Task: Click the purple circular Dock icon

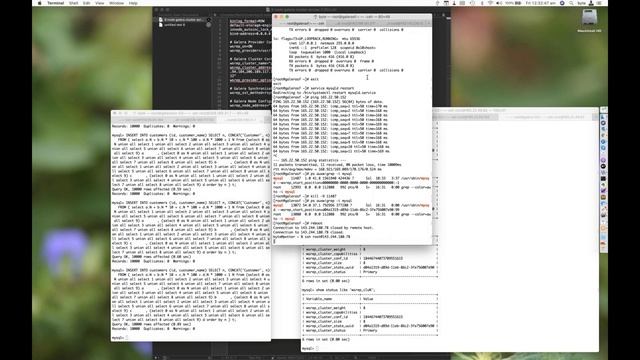Action: click(x=603, y=160)
